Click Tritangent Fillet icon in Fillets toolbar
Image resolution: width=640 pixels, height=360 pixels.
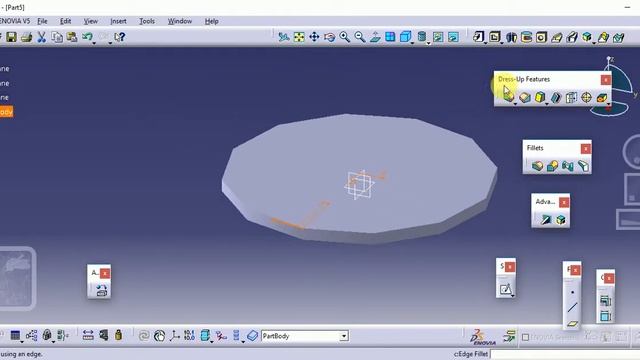tap(583, 166)
